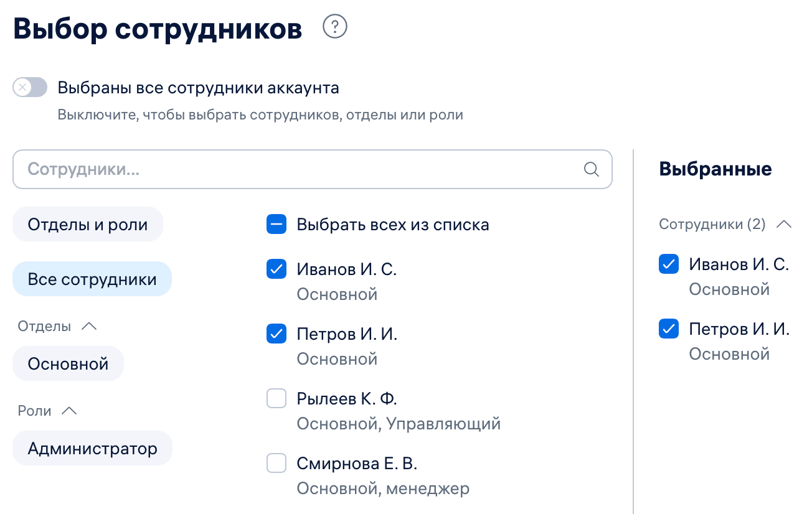Image resolution: width=812 pixels, height=514 pixels.
Task: Click the Рылеев К. Ф. employee name
Action: tap(346, 398)
